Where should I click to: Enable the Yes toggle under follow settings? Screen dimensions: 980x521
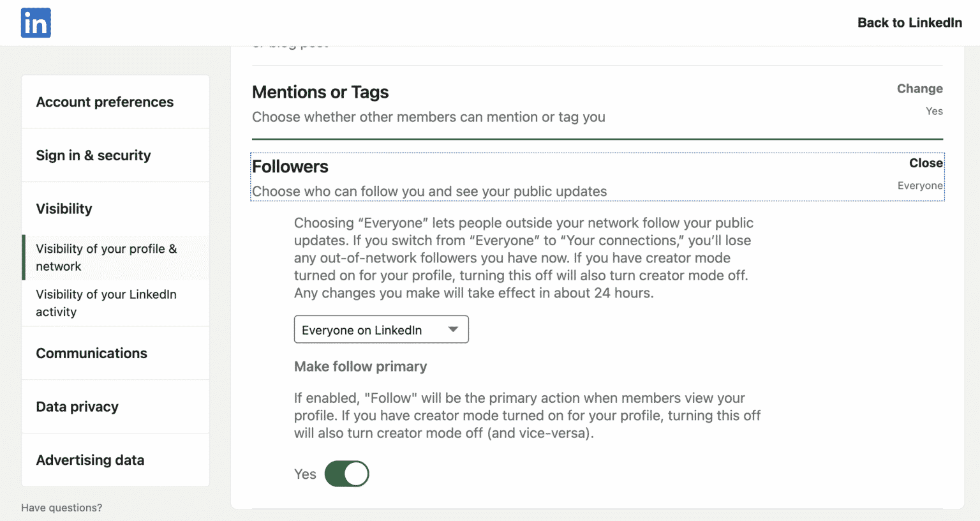(x=346, y=474)
